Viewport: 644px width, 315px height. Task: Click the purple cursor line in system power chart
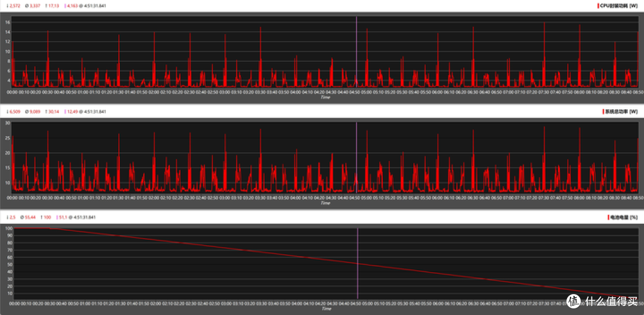[x=357, y=156]
